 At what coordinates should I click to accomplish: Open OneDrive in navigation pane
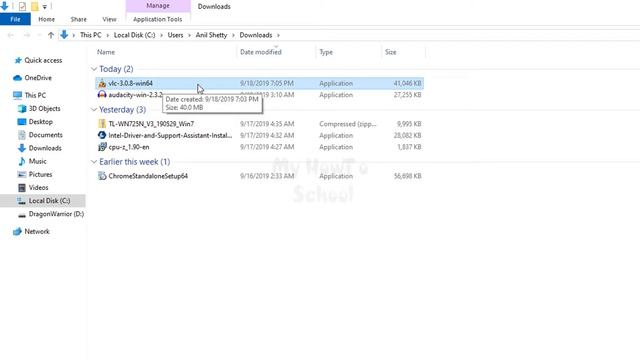pos(38,78)
